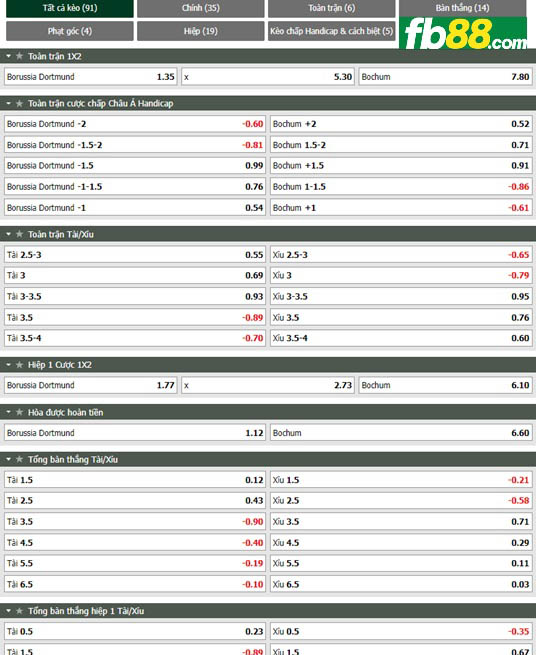The height and width of the screenshot is (655, 536).
Task: Select draw x at 5.30
Action: tap(268, 77)
